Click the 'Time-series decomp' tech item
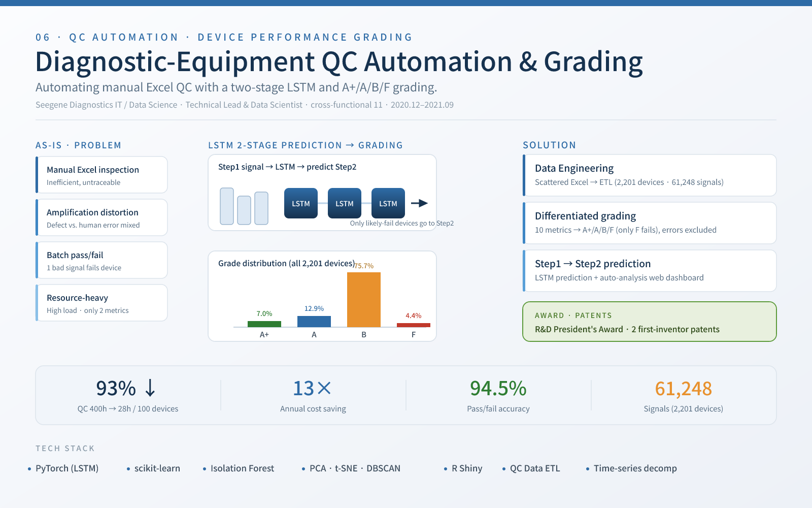This screenshot has width=812, height=508. pos(635,468)
